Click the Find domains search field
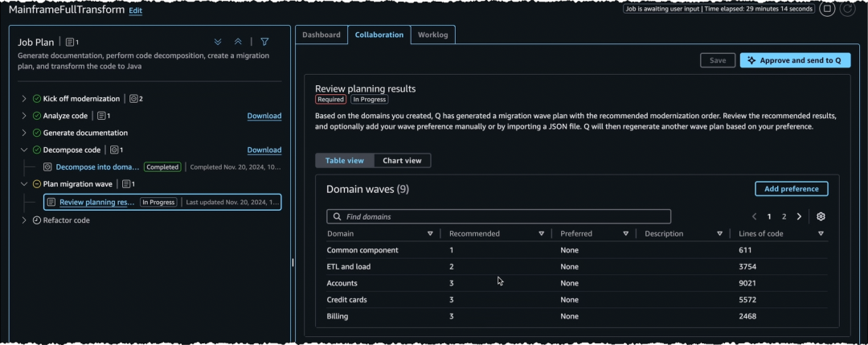868x345 pixels. [499, 216]
